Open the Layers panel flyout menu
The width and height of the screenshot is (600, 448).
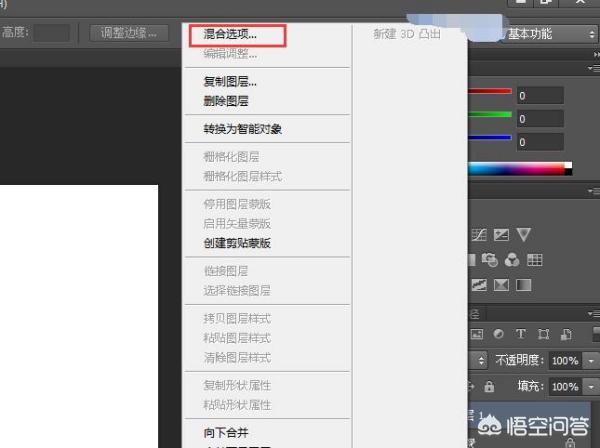coord(594,314)
